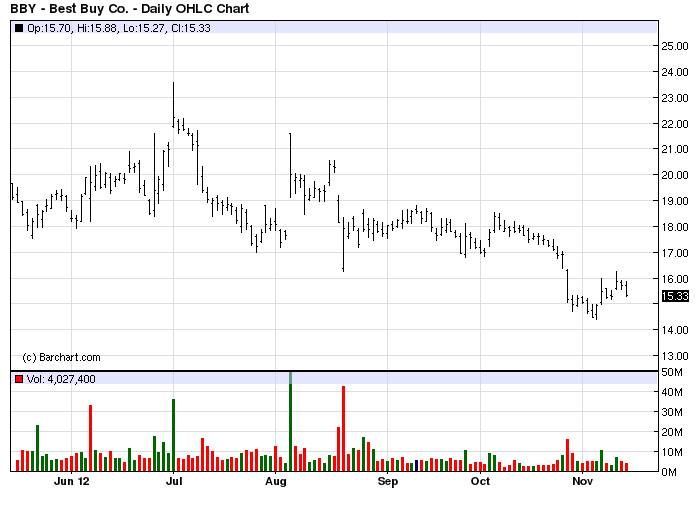Click the '(c) Barchart.com' copyright text
The image size is (700, 512).
click(x=61, y=357)
